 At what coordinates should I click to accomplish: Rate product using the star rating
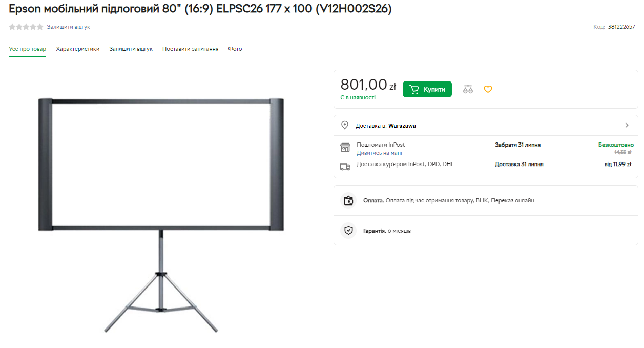tap(26, 27)
